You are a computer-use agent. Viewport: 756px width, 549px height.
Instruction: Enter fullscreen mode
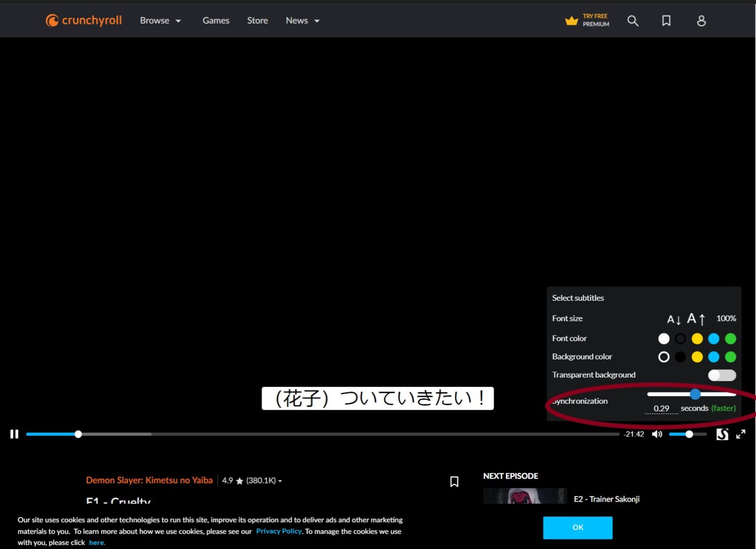pos(740,434)
